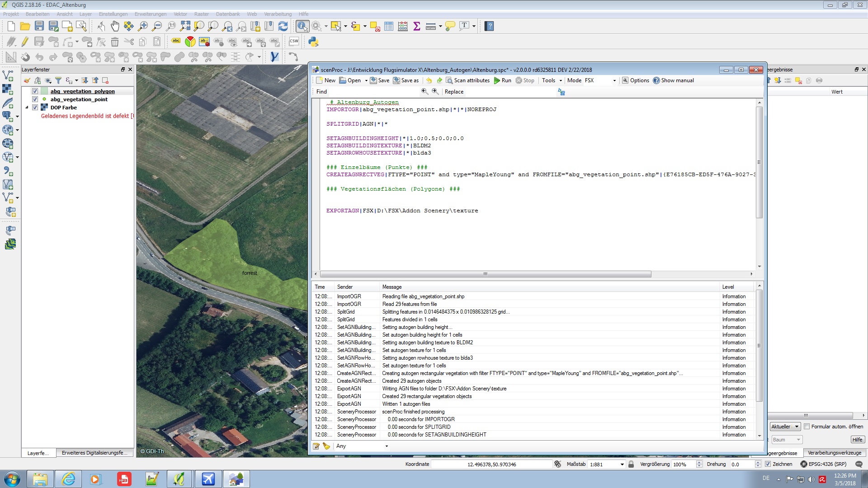
Task: Toggle visibility of DOP Farbe layer
Action: coord(35,108)
